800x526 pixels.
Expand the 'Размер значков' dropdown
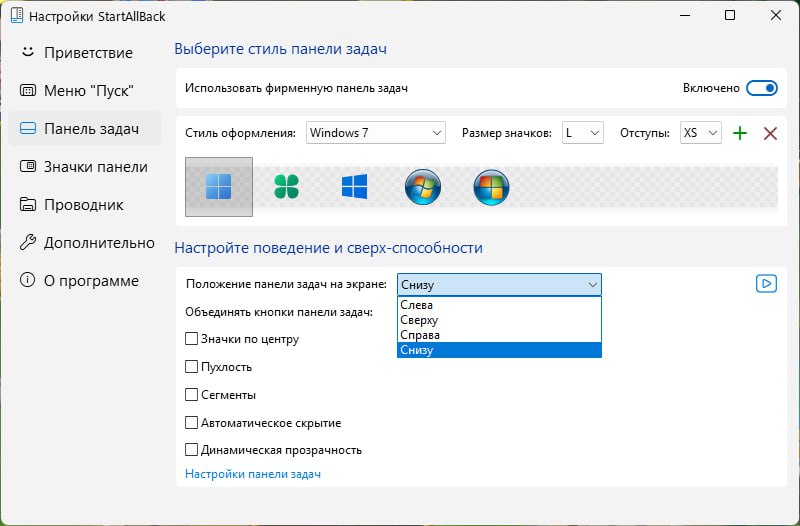pyautogui.click(x=582, y=133)
